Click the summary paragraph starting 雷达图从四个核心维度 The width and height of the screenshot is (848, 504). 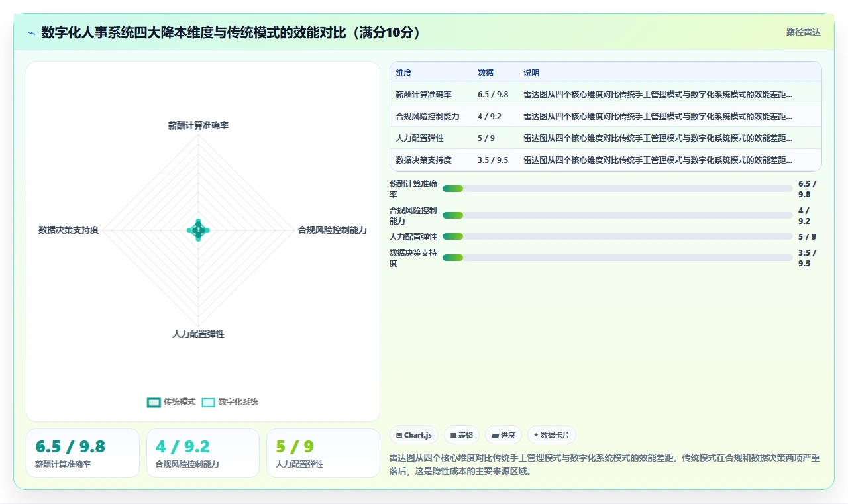[605, 465]
